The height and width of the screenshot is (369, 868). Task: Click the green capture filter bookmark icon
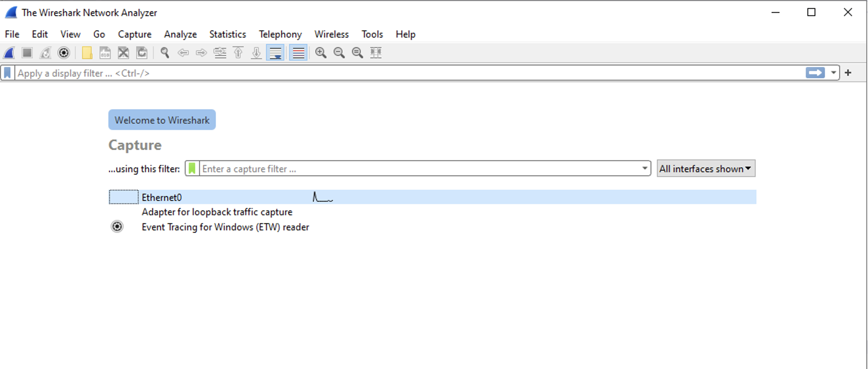(x=192, y=169)
